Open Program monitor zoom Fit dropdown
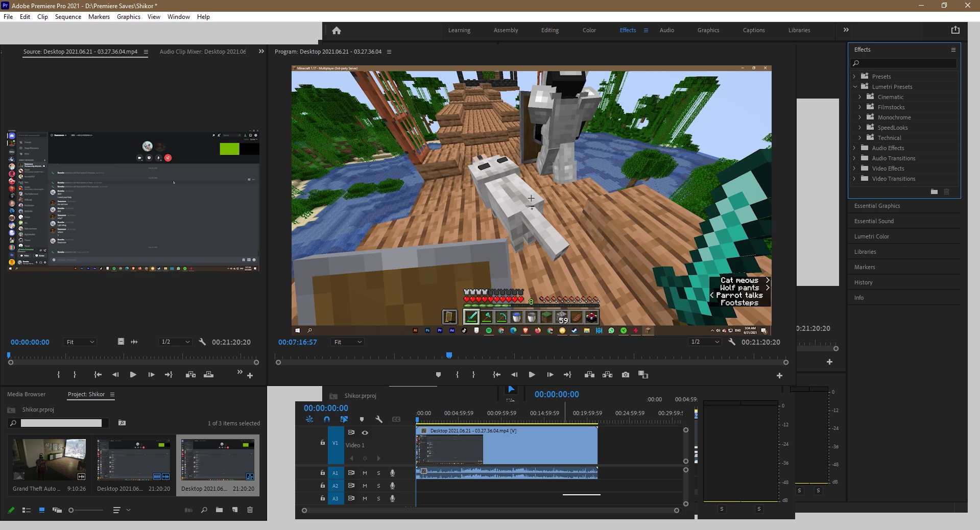This screenshot has height=530, width=980. point(348,342)
